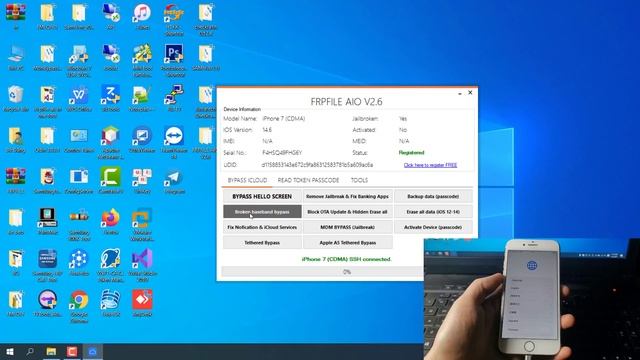This screenshot has height=360, width=640.
Task: Click Erase all data (iOS 12-14)
Action: point(433,212)
